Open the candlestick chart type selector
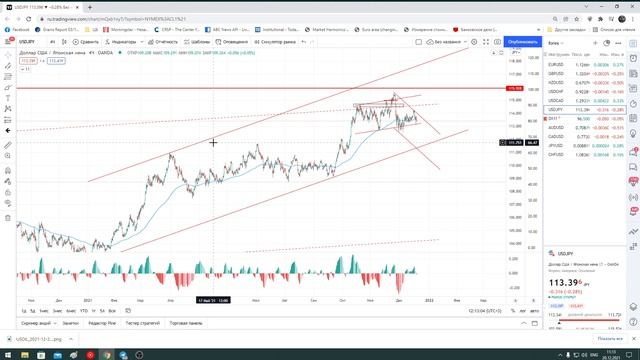 64,42
